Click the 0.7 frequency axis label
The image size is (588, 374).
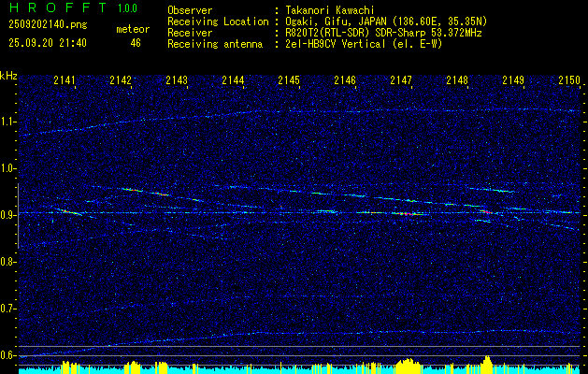9,309
